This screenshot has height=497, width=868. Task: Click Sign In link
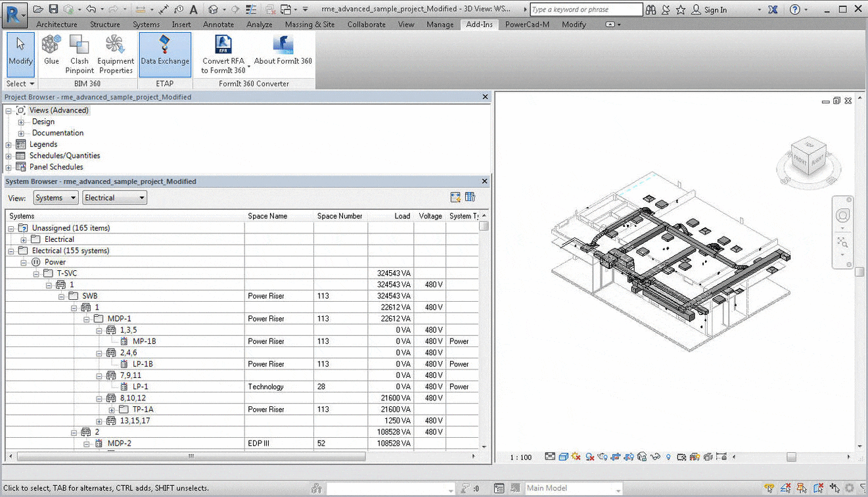[715, 10]
